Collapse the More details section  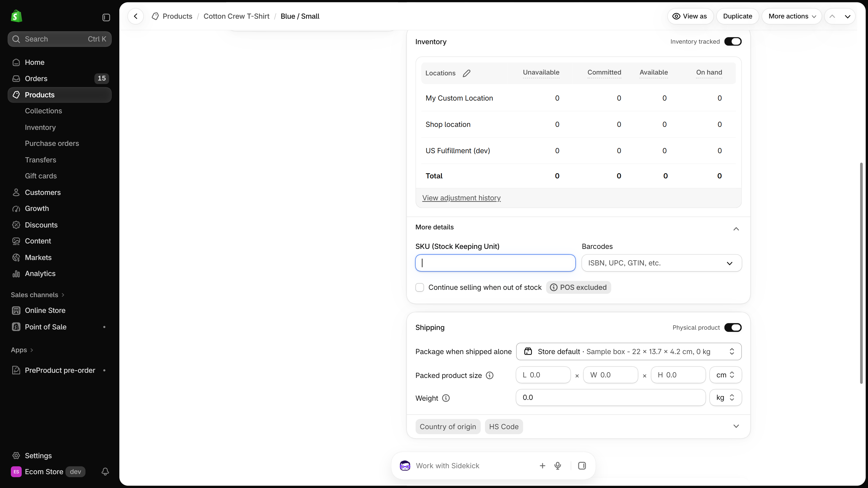coord(736,229)
